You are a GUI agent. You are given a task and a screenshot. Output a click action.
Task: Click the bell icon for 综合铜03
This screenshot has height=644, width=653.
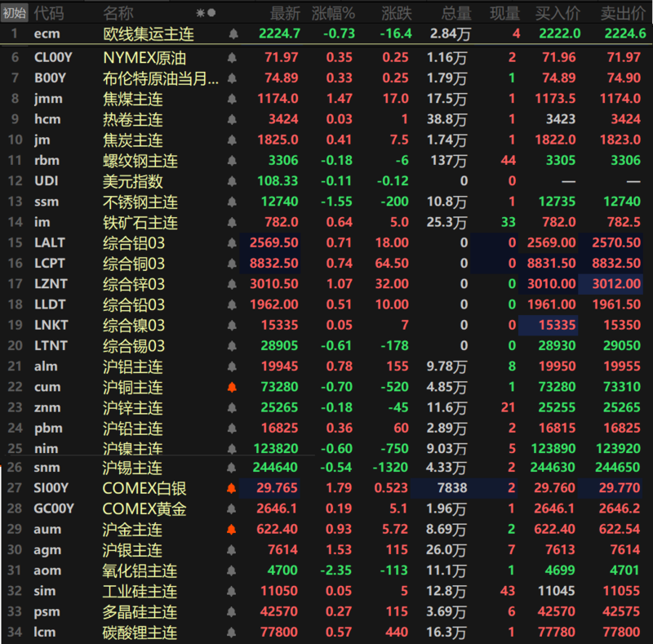(x=232, y=264)
